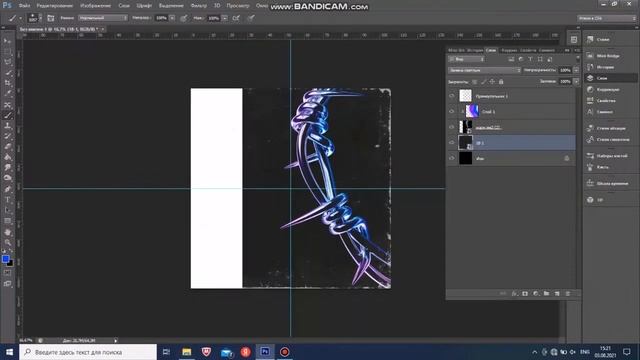Open the brush blend mode dropdown
640x360 pixels.
pos(103,18)
